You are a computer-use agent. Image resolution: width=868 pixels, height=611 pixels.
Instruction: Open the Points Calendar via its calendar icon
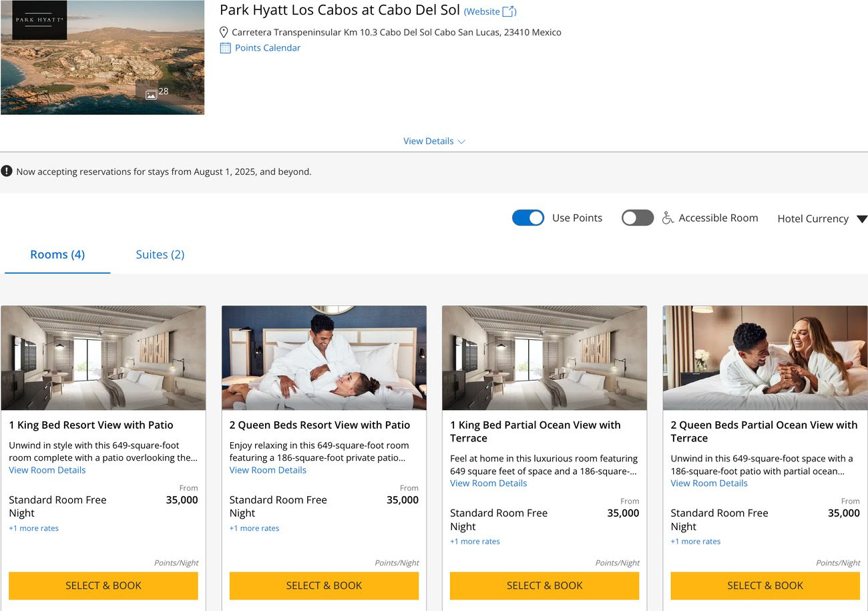226,47
